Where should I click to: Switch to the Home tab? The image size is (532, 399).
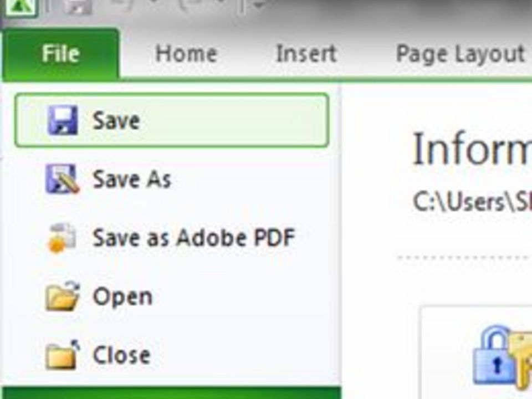point(187,53)
